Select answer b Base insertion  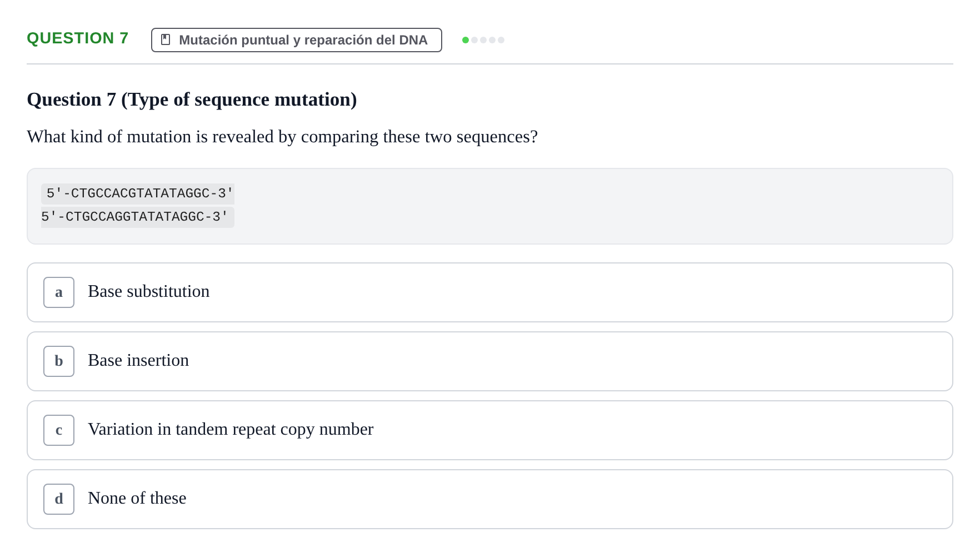(x=489, y=361)
